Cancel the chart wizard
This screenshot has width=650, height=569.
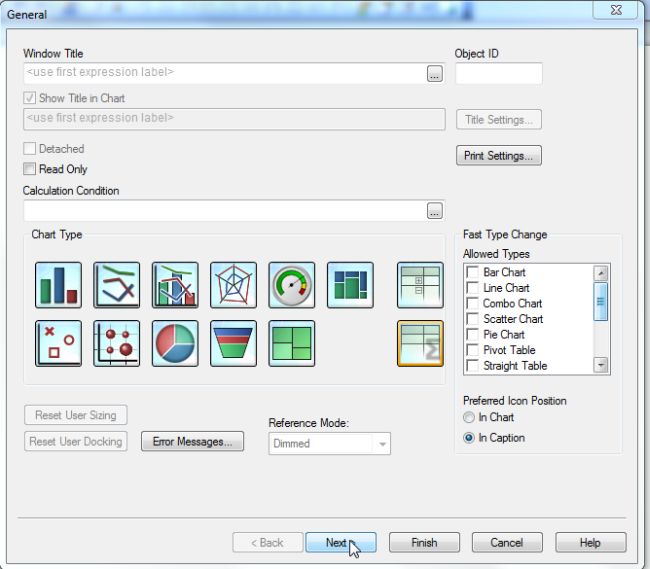click(507, 543)
